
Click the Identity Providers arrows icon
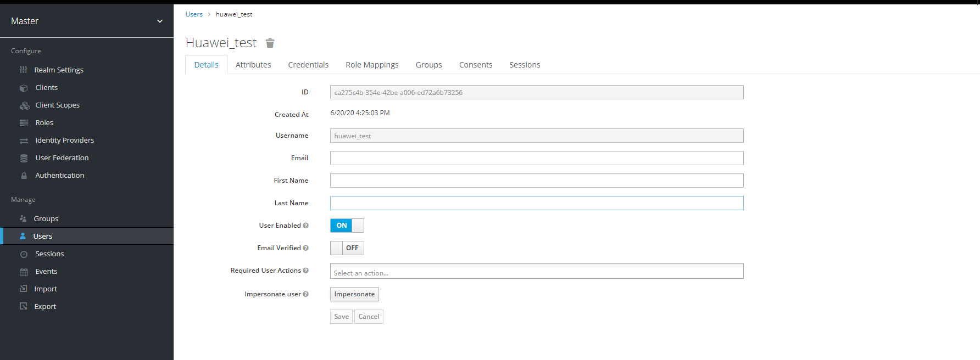24,140
